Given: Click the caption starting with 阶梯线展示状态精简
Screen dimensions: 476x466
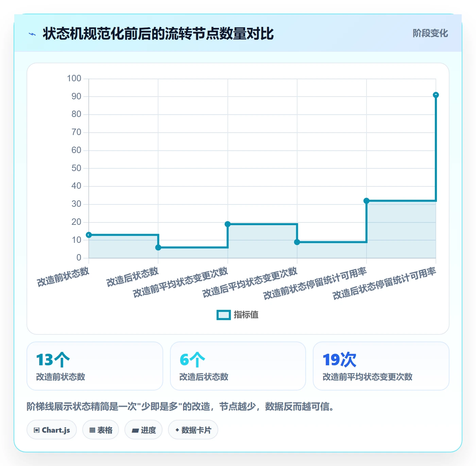Looking at the screenshot, I should click(181, 406).
